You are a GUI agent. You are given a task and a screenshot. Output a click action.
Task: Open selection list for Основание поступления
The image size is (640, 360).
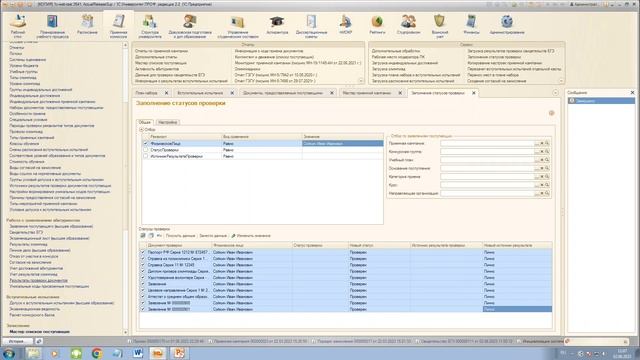coord(537,168)
